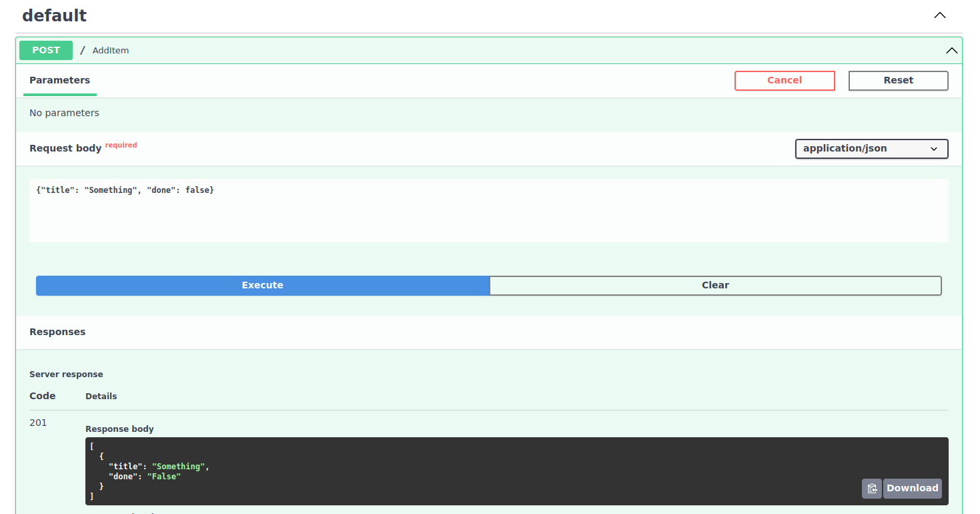Click the Server response heading
Image resolution: width=980 pixels, height=514 pixels.
66,374
